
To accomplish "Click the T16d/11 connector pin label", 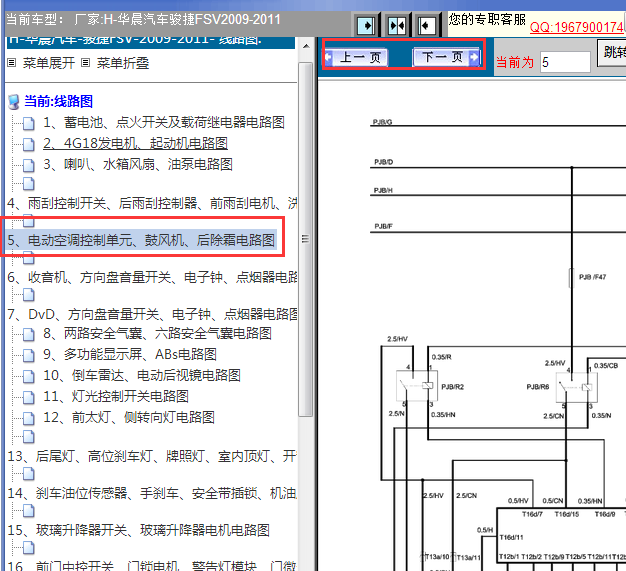I will pos(511,537).
